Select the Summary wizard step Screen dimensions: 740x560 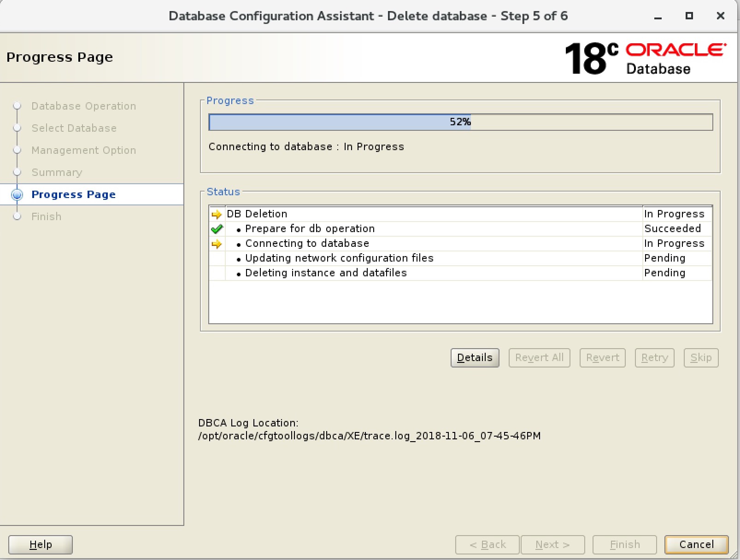[x=57, y=172]
